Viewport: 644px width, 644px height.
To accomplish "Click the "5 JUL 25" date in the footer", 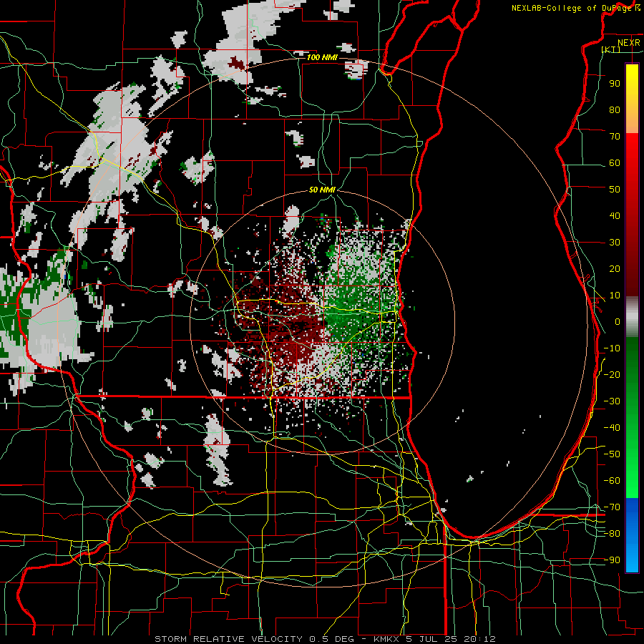I will pyautogui.click(x=431, y=639).
